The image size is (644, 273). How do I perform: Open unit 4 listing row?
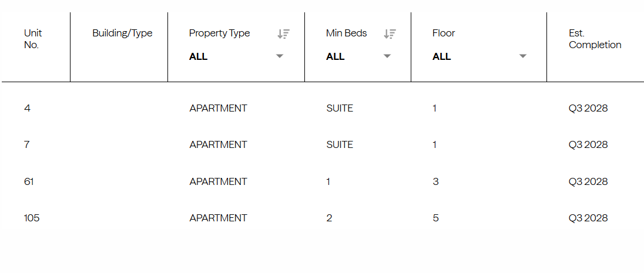click(x=27, y=108)
